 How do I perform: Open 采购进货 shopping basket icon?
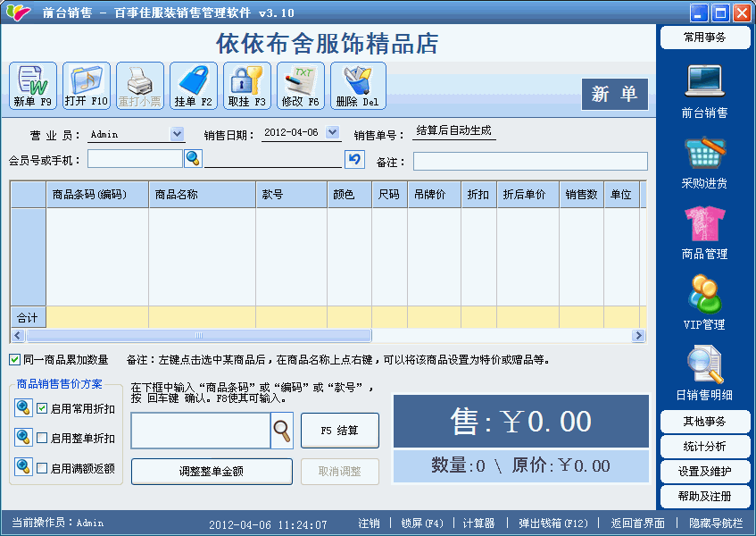[704, 163]
